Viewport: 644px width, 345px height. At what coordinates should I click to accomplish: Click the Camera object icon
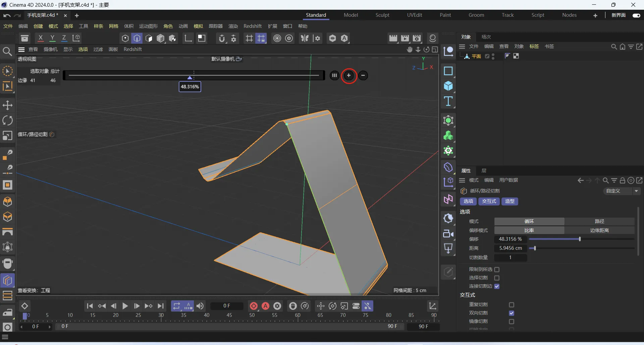point(448,234)
